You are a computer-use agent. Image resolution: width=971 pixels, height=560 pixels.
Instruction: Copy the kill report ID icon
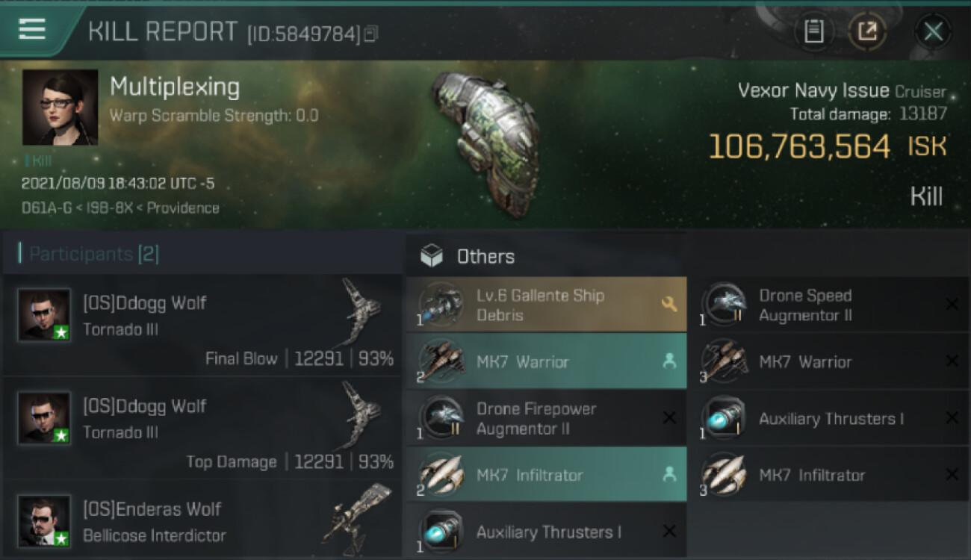coord(370,34)
